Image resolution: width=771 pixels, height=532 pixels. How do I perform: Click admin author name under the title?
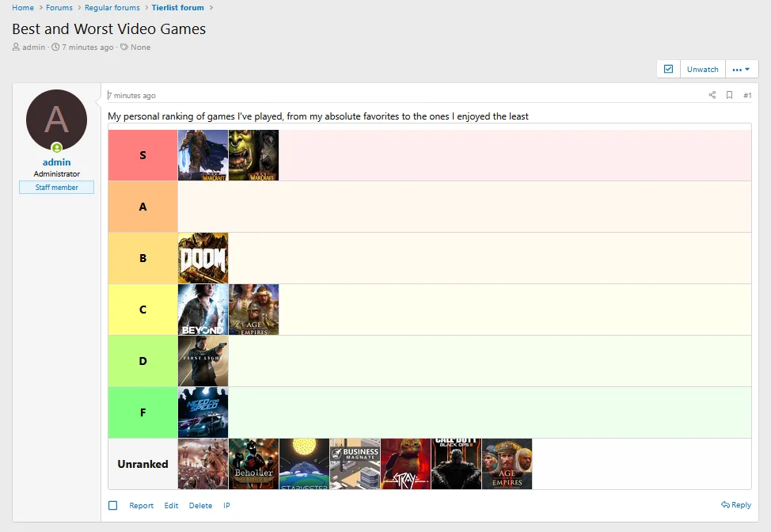[x=33, y=47]
